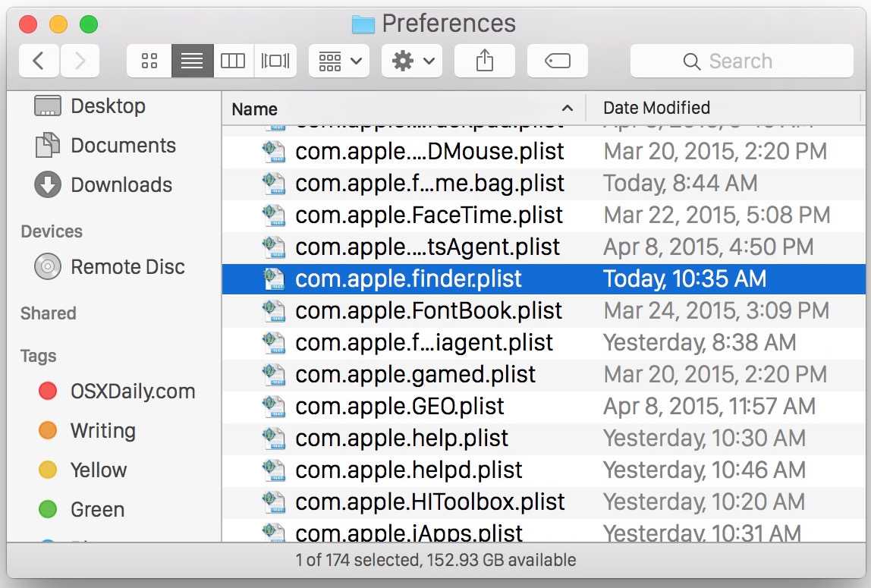Open Documents in the sidebar
Viewport: 871px width, 588px height.
[122, 145]
